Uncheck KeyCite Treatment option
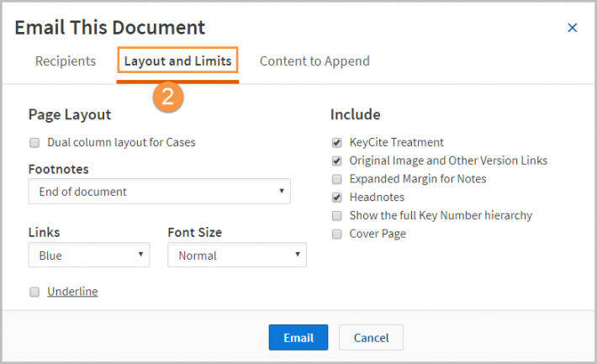Image resolution: width=597 pixels, height=364 pixels. click(336, 143)
